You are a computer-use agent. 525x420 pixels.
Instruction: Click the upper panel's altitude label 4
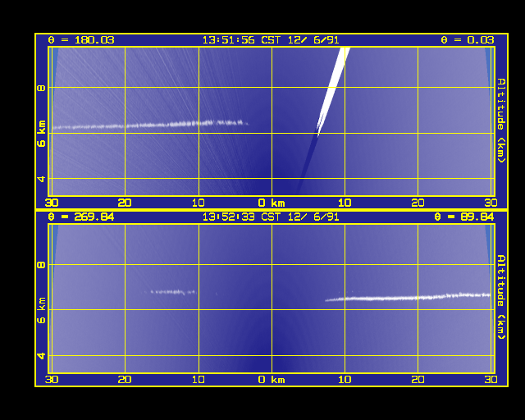pos(41,179)
